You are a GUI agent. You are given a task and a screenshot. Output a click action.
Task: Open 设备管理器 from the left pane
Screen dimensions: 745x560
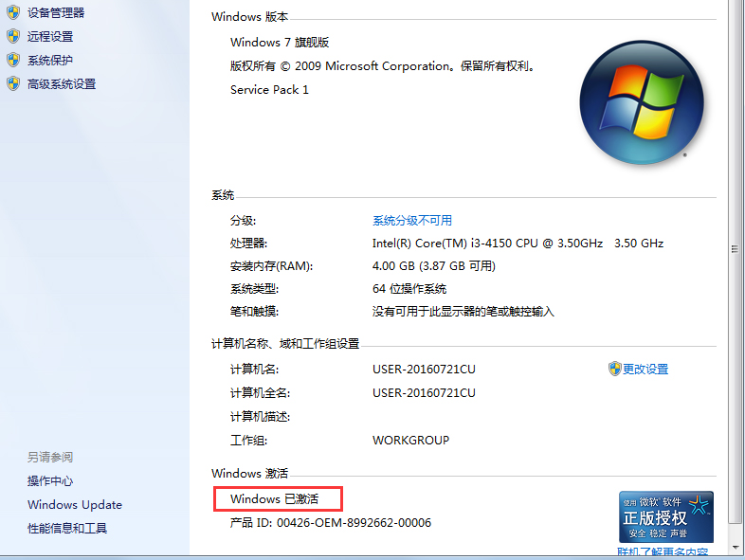point(56,12)
